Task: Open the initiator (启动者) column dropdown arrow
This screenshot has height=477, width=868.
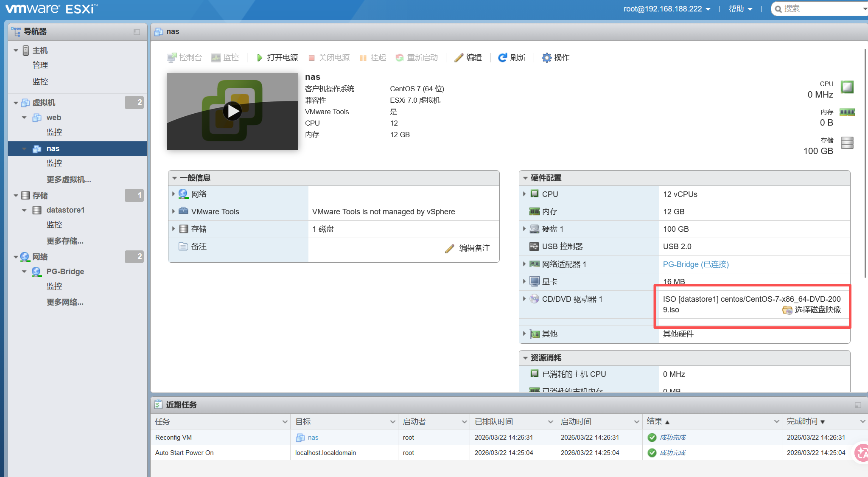Action: coord(464,422)
